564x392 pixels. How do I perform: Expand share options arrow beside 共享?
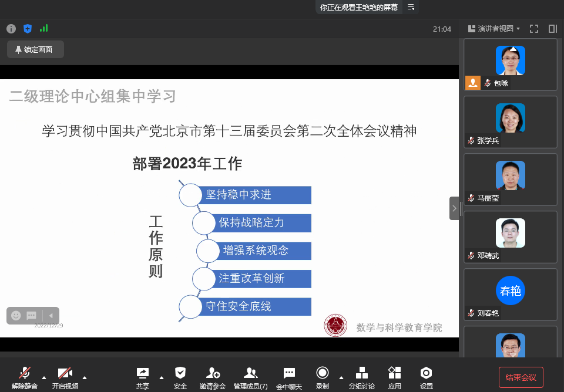coord(162,378)
